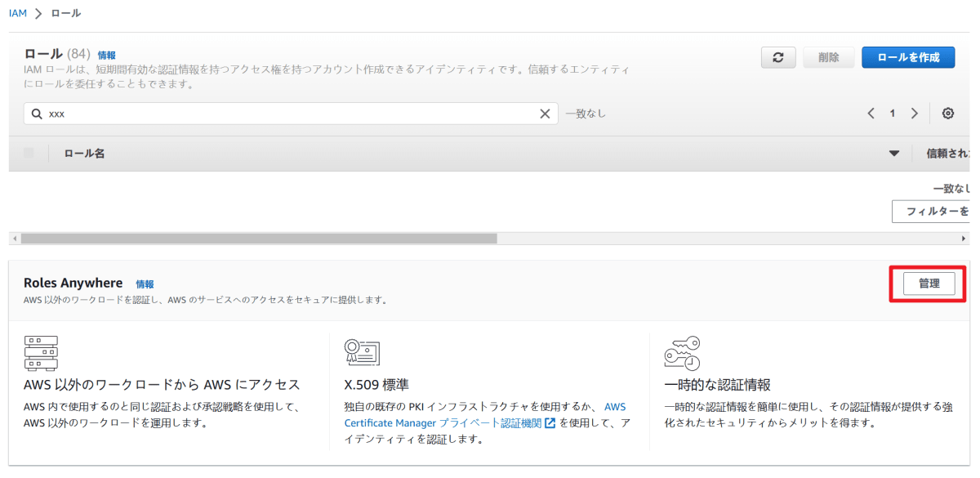The height and width of the screenshot is (478, 980).
Task: Click the 一致なし text beside search
Action: (x=586, y=114)
